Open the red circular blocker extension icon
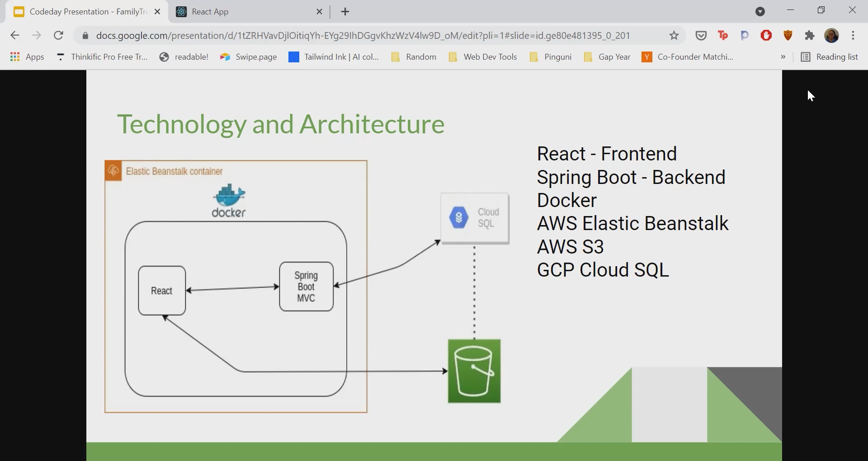868x461 pixels. (766, 35)
